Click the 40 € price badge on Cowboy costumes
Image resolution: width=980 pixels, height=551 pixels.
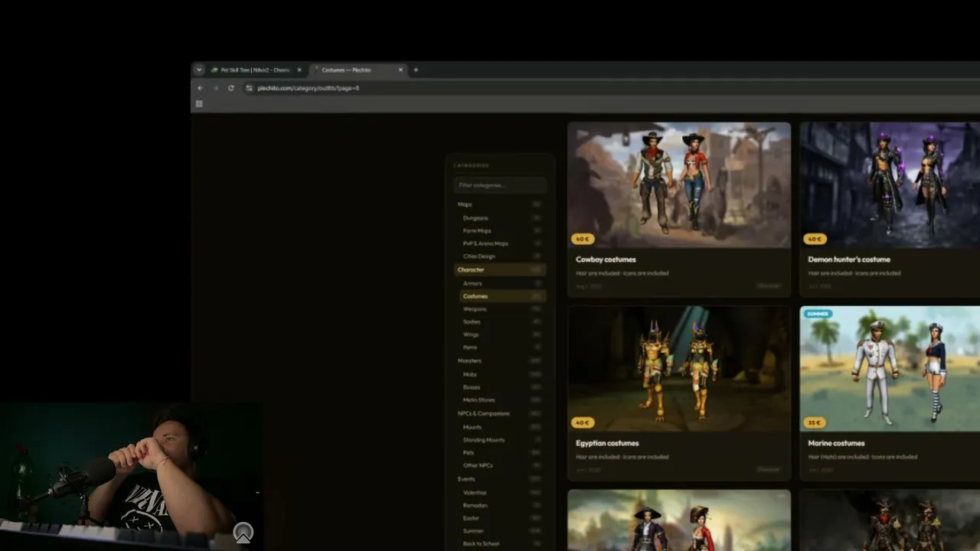(x=583, y=239)
